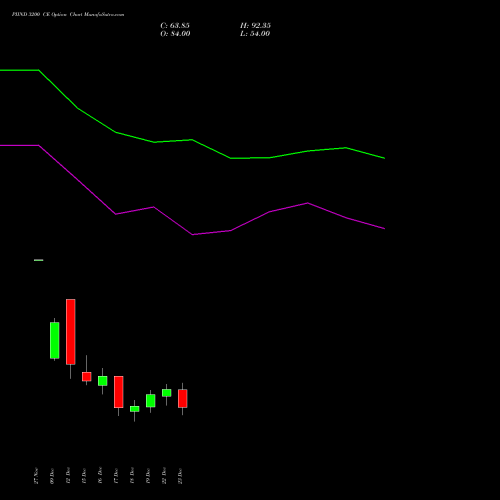Select the 23 Dec date label

point(180,476)
